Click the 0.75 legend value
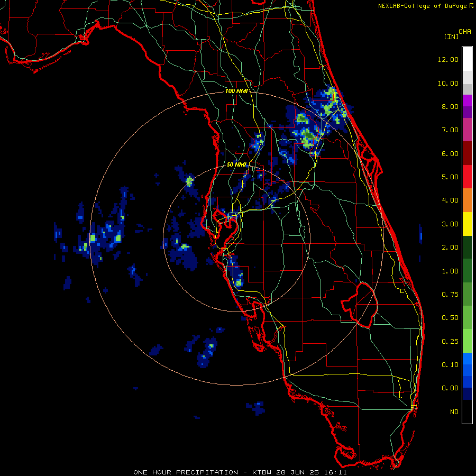 (x=450, y=295)
